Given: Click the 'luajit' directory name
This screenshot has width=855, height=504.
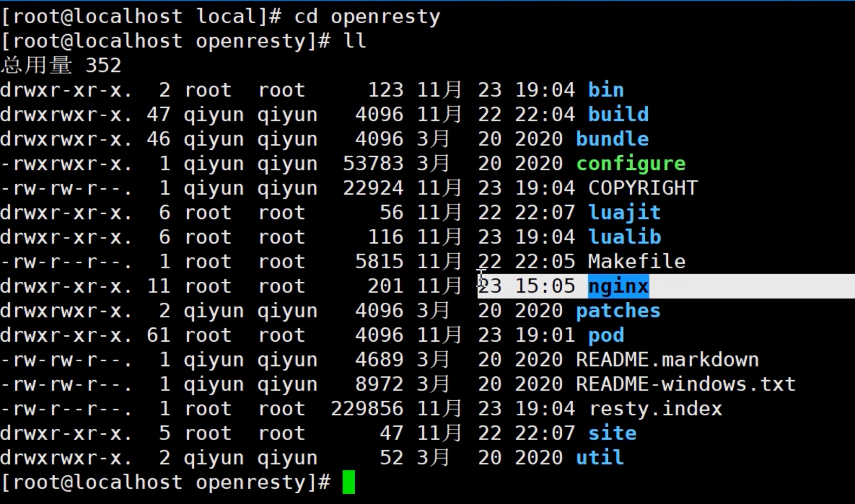Looking at the screenshot, I should (x=624, y=213).
